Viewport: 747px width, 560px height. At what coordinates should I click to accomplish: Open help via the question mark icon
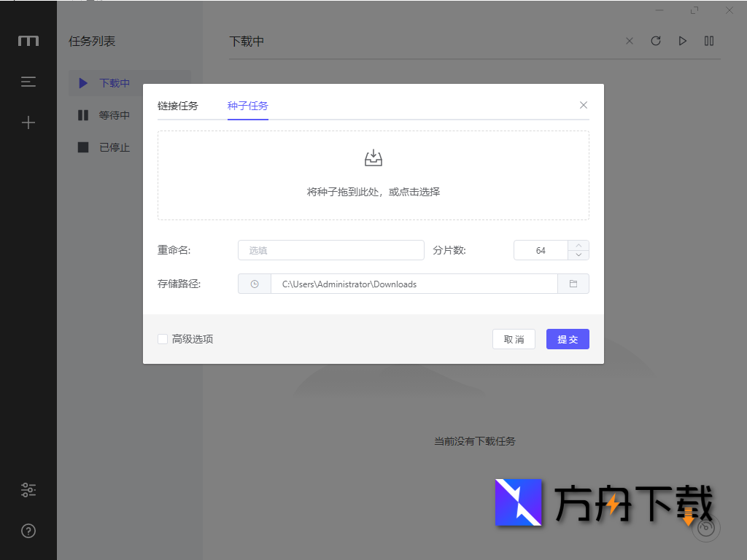[28, 530]
